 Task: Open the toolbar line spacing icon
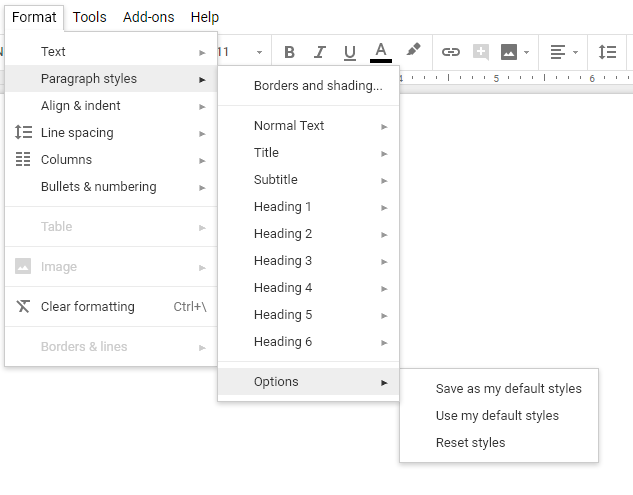pos(607,52)
